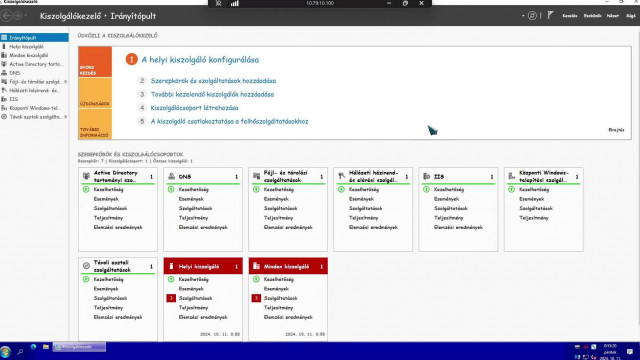The width and height of the screenshot is (640, 360).
Task: Click the Központi Windows-telepítési tile icon
Action: coord(512,176)
